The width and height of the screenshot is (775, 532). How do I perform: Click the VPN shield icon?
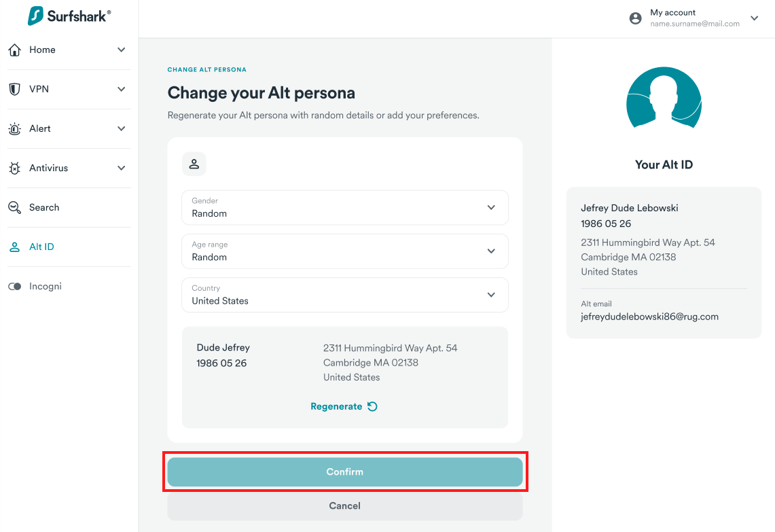click(15, 89)
